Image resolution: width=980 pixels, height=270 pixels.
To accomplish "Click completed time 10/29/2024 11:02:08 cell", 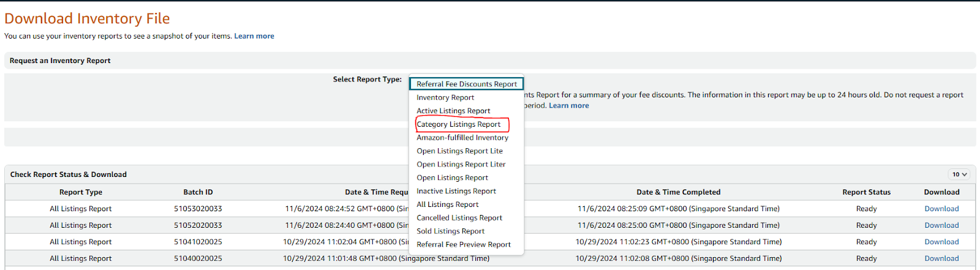I will click(x=679, y=258).
